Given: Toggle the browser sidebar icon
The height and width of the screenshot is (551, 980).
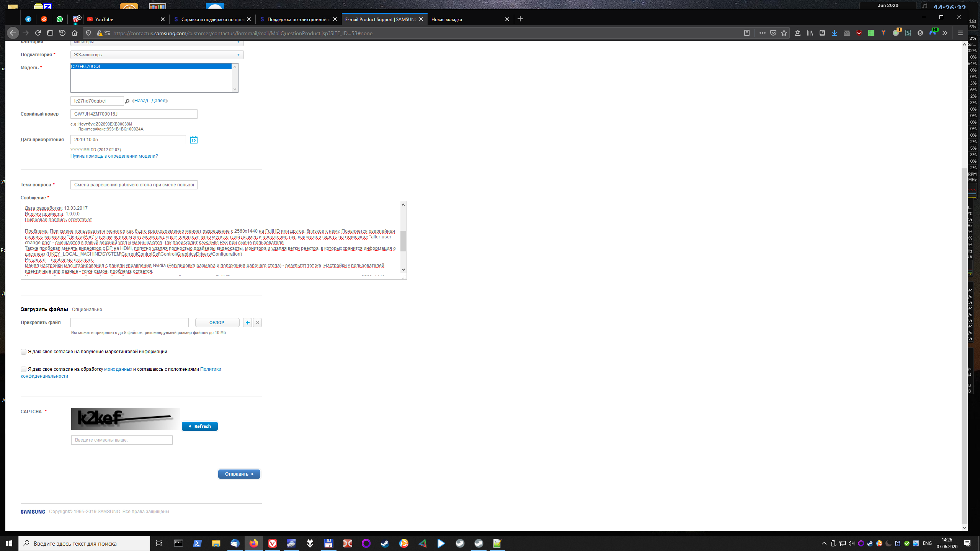Looking at the screenshot, I should pos(50,33).
